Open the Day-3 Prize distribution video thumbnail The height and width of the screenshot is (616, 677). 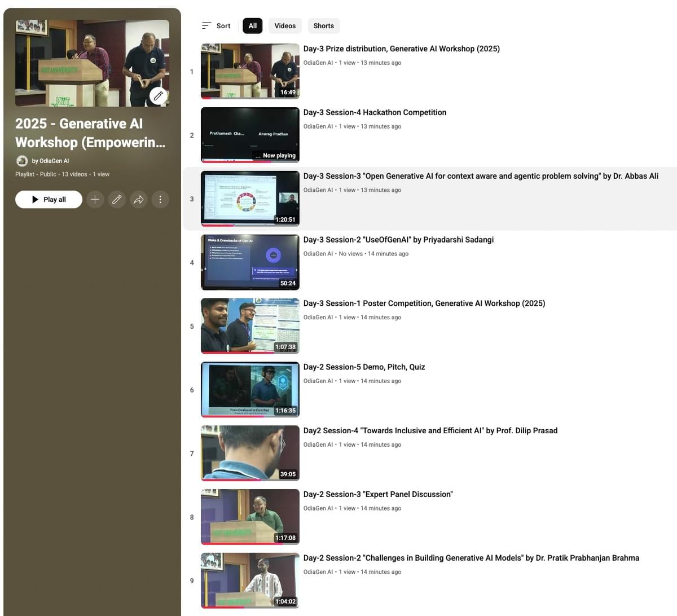[250, 71]
